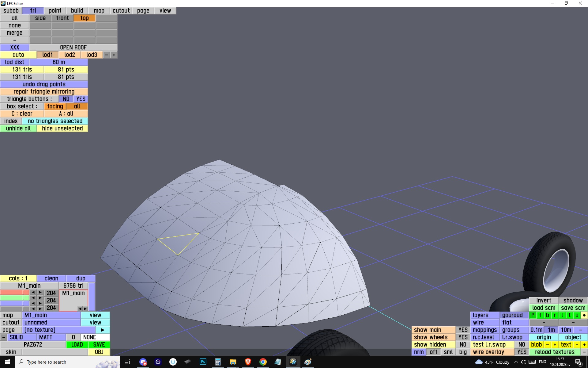Click repair triangle mirroring
The width and height of the screenshot is (588, 368).
[x=44, y=92]
